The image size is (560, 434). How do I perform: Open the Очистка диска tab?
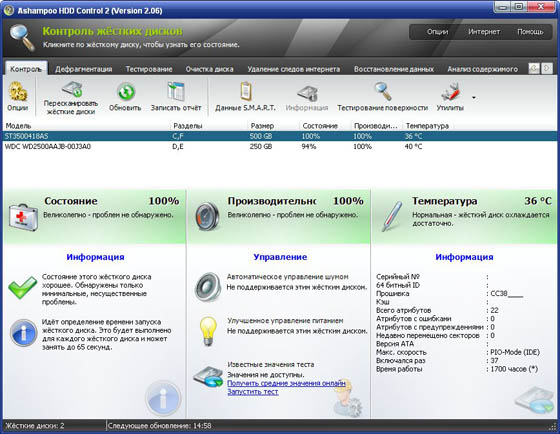click(209, 69)
